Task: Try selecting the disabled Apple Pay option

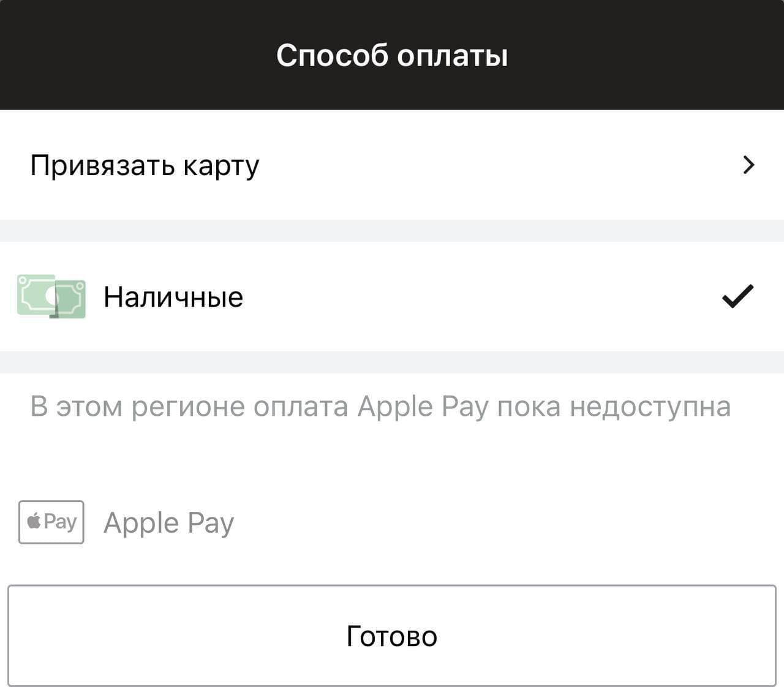Action: point(170,522)
